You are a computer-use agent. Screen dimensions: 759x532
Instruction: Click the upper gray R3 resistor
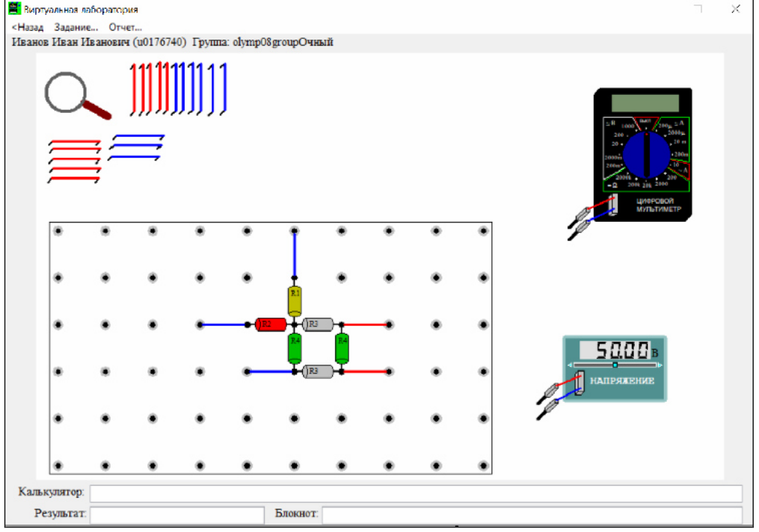coord(318,324)
